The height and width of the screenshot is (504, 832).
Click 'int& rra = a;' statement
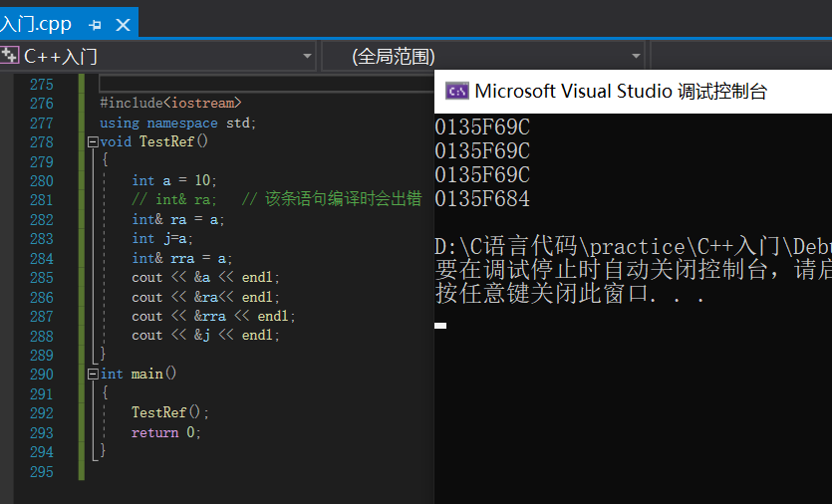click(182, 258)
